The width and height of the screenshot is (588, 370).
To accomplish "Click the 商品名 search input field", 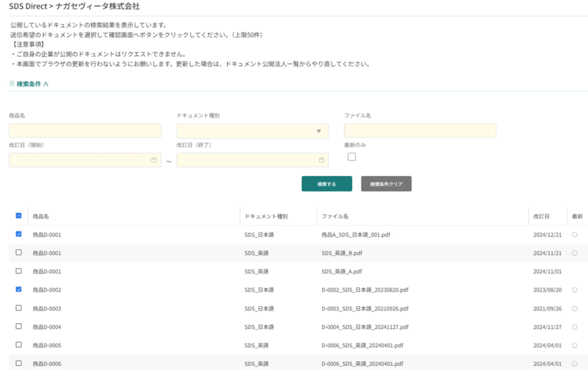I will pyautogui.click(x=85, y=131).
